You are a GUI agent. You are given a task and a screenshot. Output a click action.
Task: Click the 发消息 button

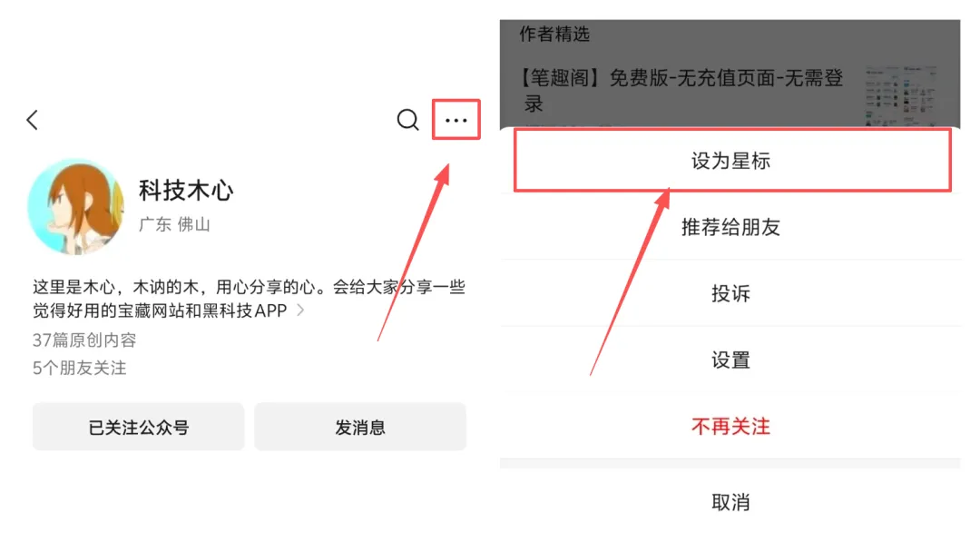(x=360, y=427)
